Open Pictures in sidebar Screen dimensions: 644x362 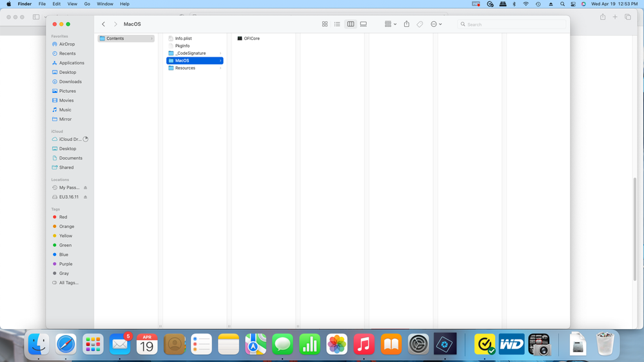[67, 91]
